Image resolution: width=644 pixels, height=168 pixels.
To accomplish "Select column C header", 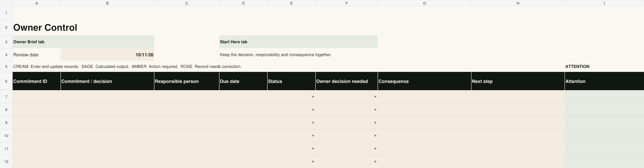I will pyautogui.click(x=187, y=3).
